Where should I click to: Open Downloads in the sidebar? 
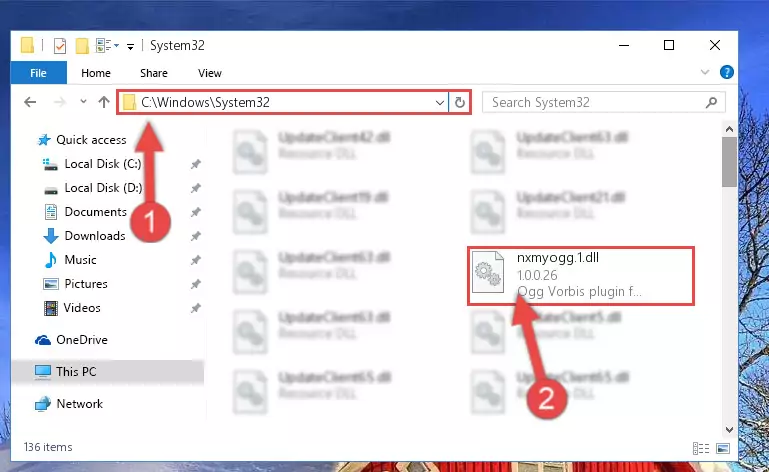pyautogui.click(x=84, y=236)
